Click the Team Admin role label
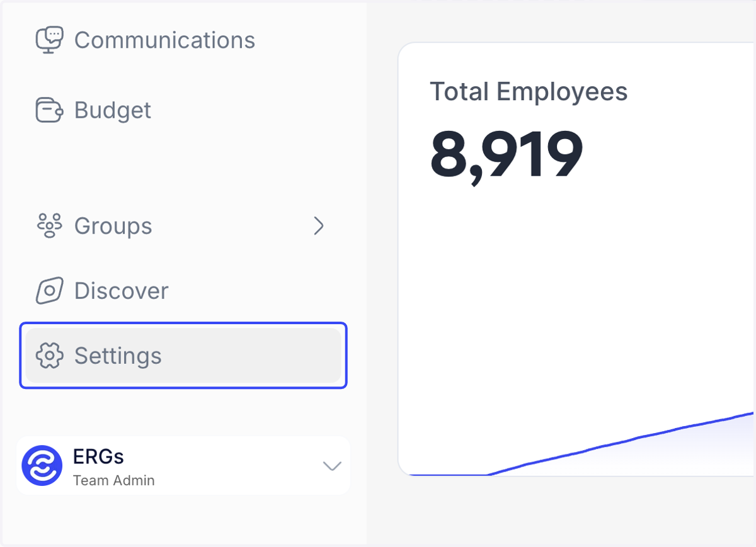 [x=114, y=480]
